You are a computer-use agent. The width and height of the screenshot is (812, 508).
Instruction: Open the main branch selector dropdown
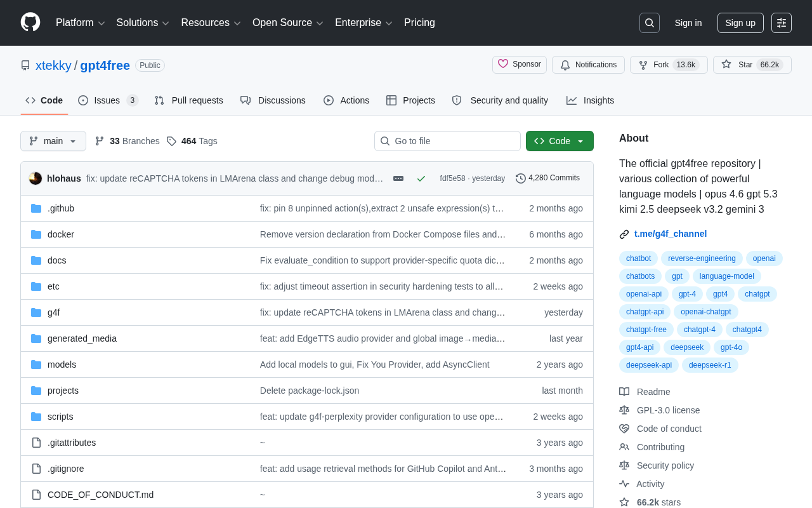coord(53,141)
